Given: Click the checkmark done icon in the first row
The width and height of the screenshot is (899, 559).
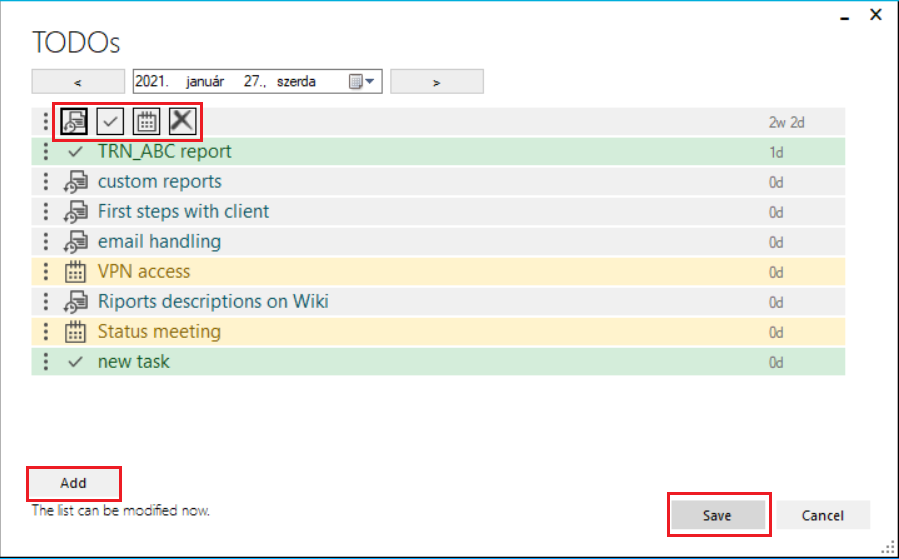Looking at the screenshot, I should point(110,122).
